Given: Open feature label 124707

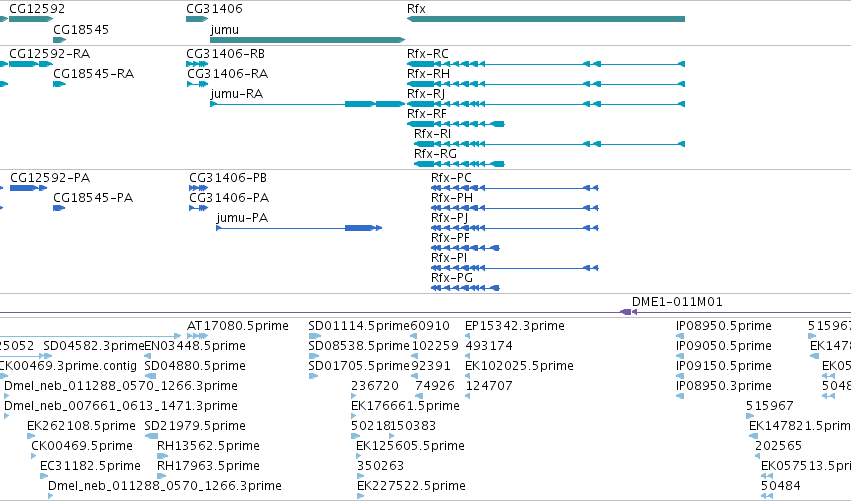Looking at the screenshot, I should coord(488,386).
